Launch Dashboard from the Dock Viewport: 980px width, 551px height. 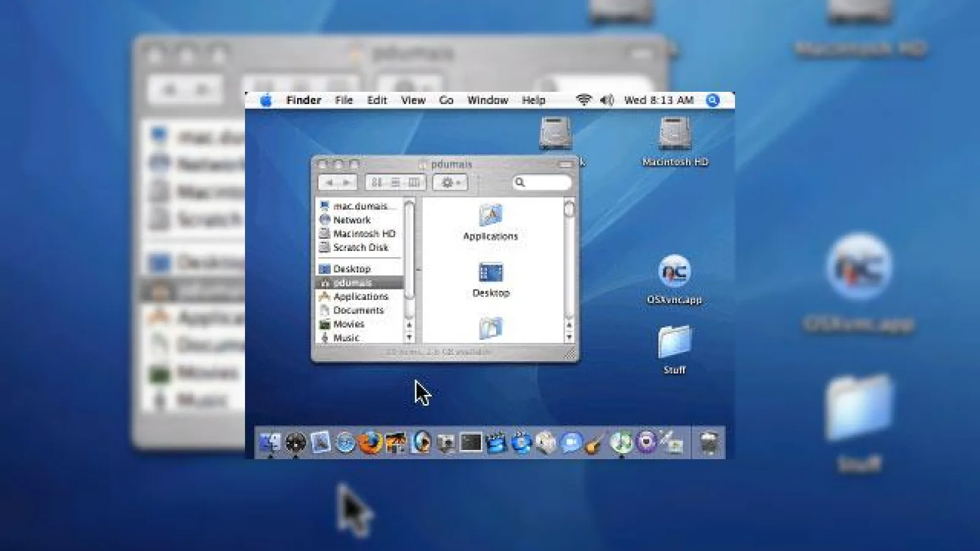coord(296,443)
